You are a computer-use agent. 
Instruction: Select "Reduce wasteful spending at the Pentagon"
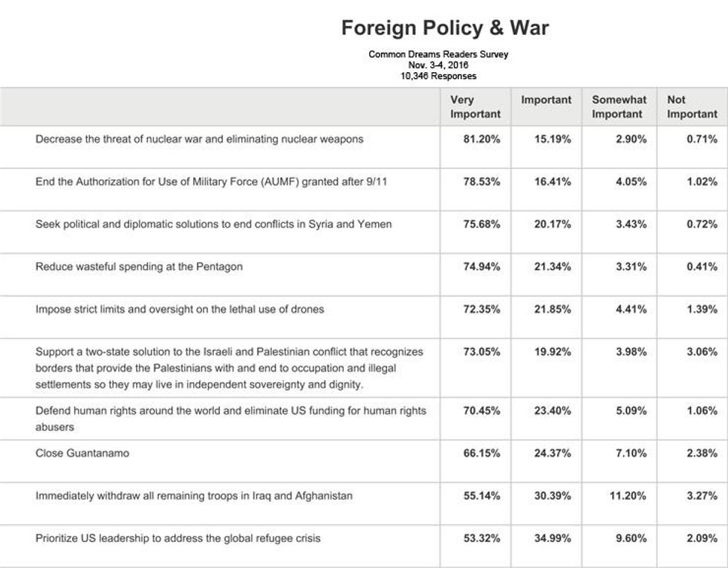pos(139,266)
